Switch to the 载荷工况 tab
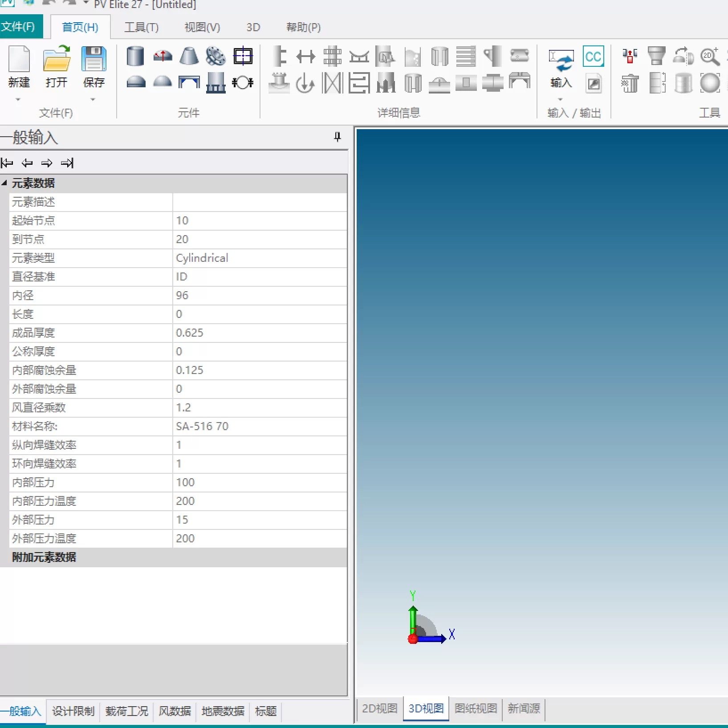The image size is (728, 728). pos(126,711)
